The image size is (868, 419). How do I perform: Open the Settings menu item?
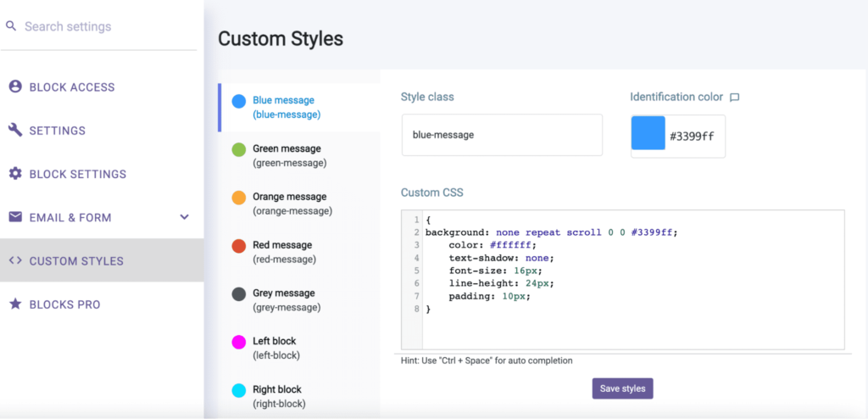(102, 131)
